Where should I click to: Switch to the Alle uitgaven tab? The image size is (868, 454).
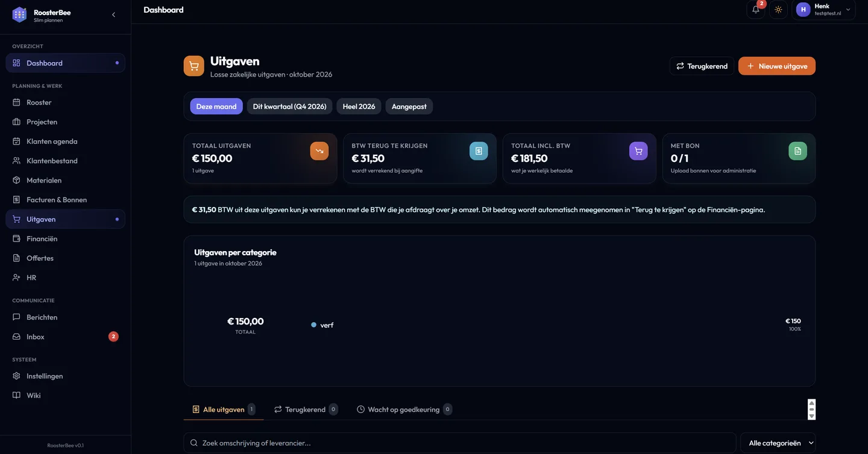tap(223, 409)
